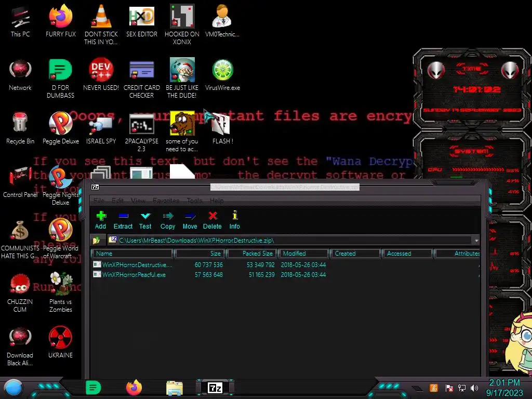
Task: Sort by the Packed Size column header
Action: [x=252, y=254]
